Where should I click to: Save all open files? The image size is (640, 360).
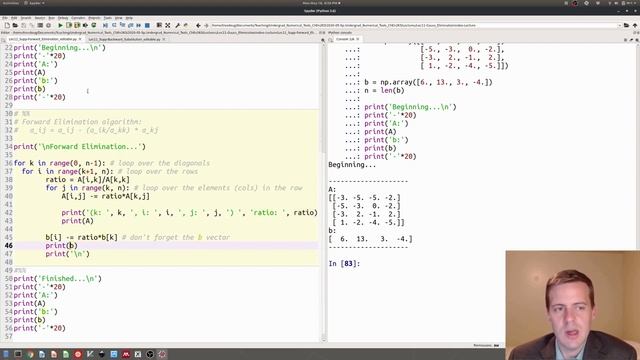[32, 25]
